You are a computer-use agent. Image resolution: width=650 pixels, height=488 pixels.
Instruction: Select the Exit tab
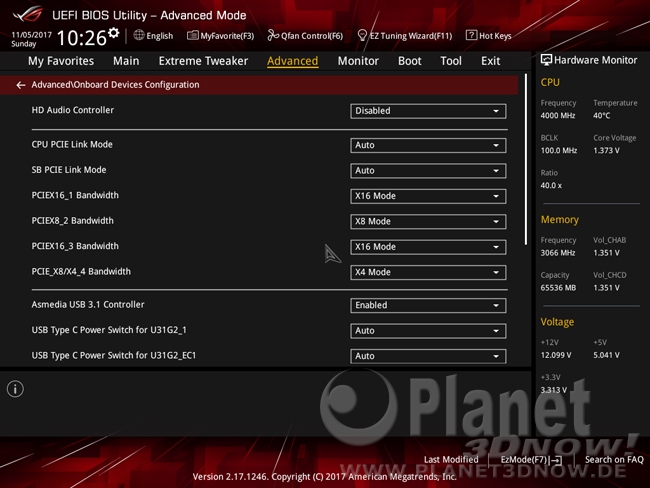point(490,61)
